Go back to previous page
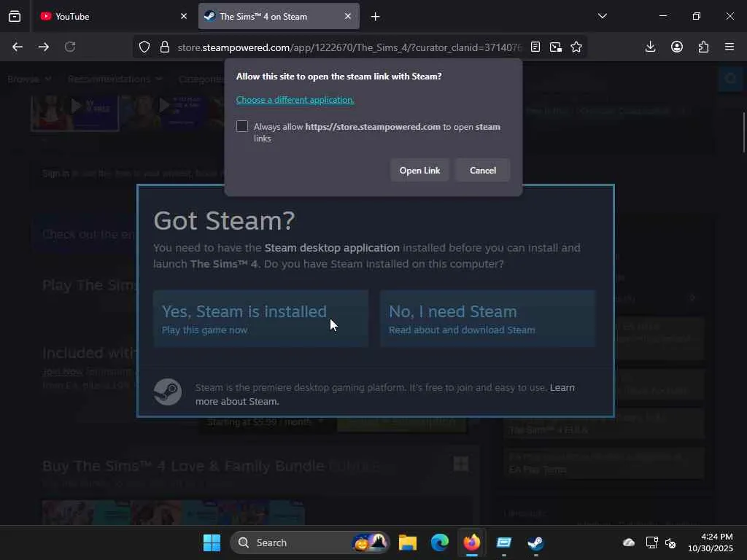The width and height of the screenshot is (747, 560). [x=18, y=47]
